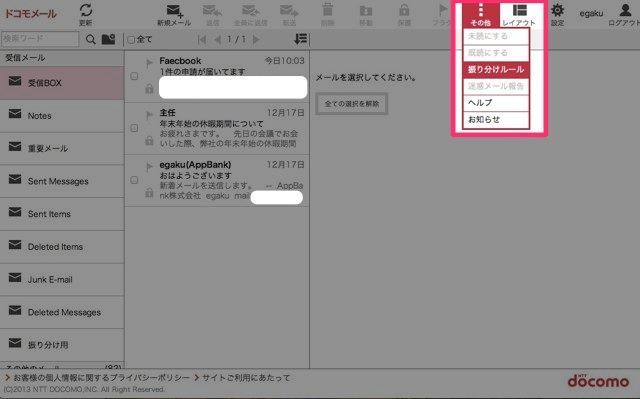Click the delete trash can toolbar icon
The height and width of the screenshot is (399, 640).
coord(327,15)
